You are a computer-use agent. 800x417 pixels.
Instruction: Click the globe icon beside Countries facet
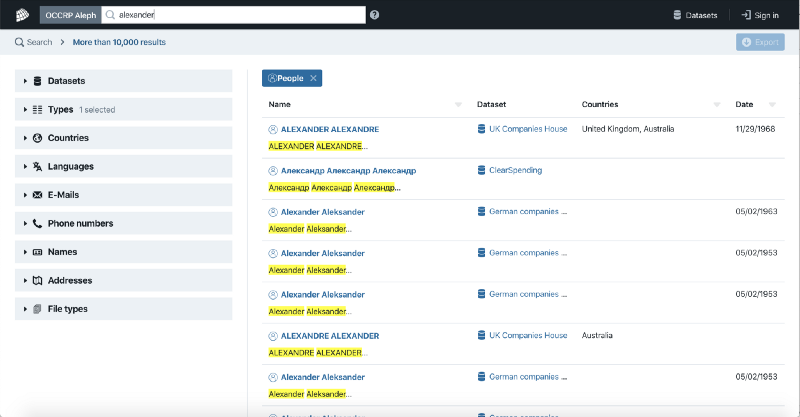coord(37,138)
